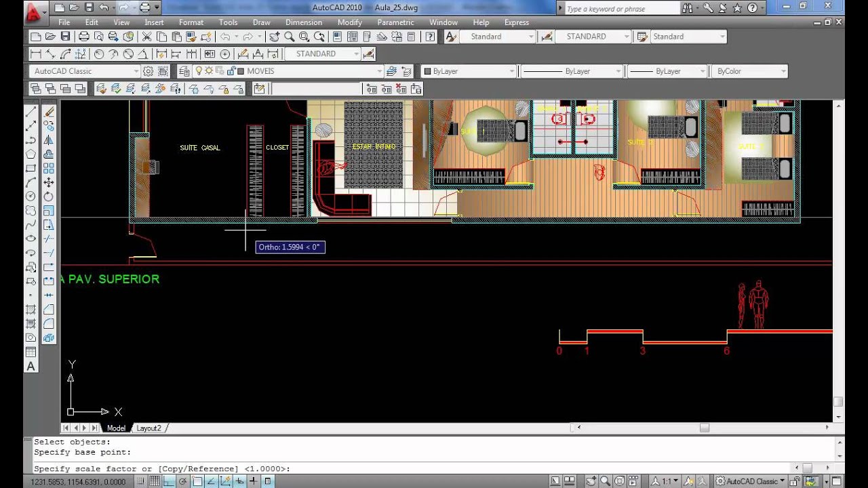868x488 pixels.
Task: Open the linetype ByLayer dropdown
Action: point(618,71)
